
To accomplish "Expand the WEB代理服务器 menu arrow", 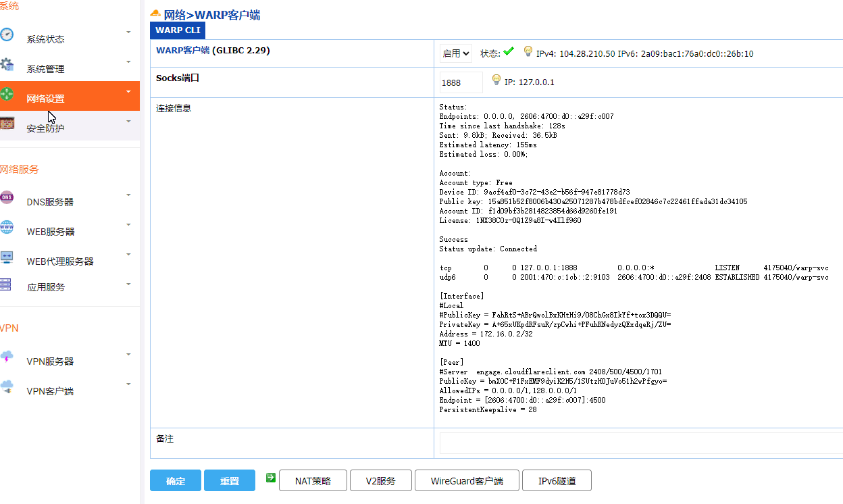I will (128, 255).
